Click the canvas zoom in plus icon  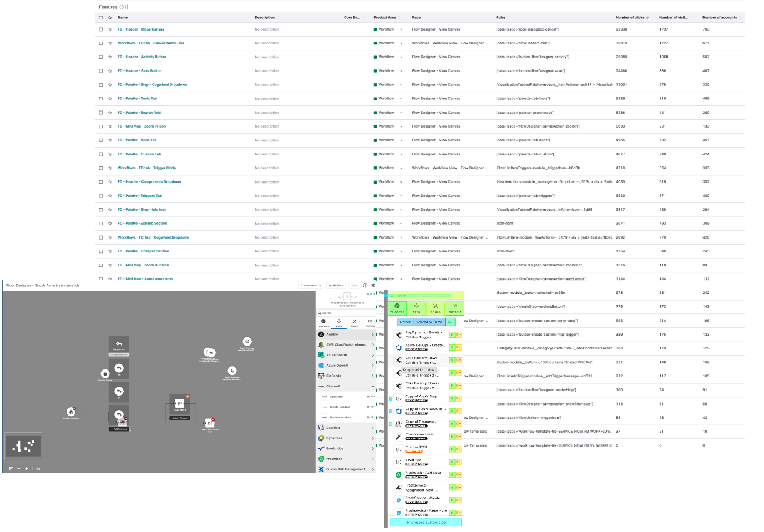(26, 469)
